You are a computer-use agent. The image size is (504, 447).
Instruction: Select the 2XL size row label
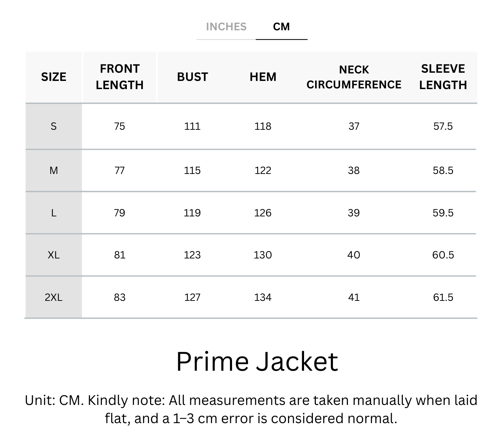click(54, 297)
